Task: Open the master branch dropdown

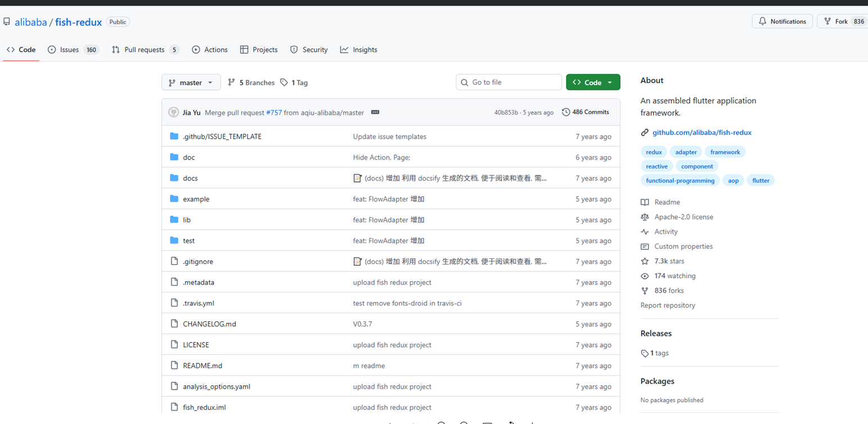Action: tap(191, 83)
